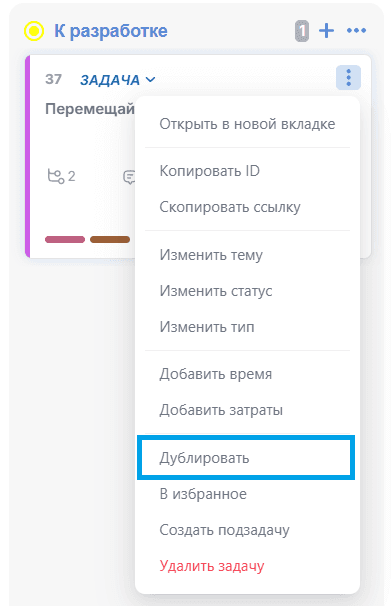Open the column three-dots options menu
The width and height of the screenshot is (391, 606).
tap(356, 31)
